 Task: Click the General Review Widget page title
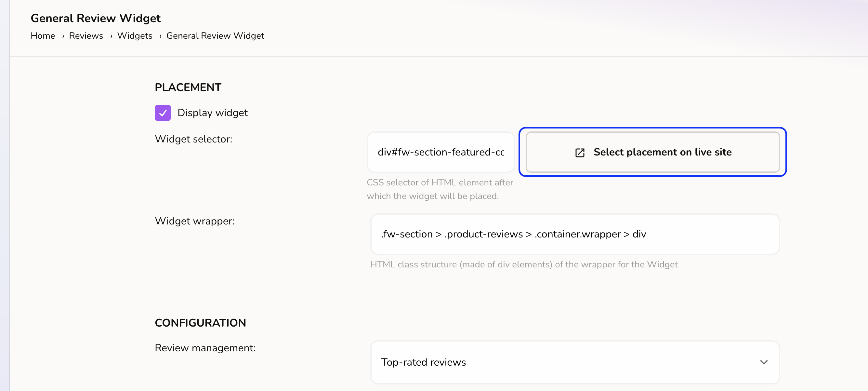96,18
